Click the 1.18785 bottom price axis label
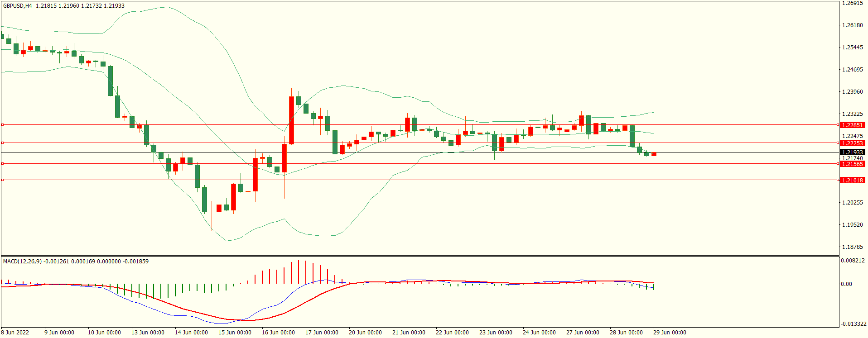The width and height of the screenshot is (868, 338). 852,247
